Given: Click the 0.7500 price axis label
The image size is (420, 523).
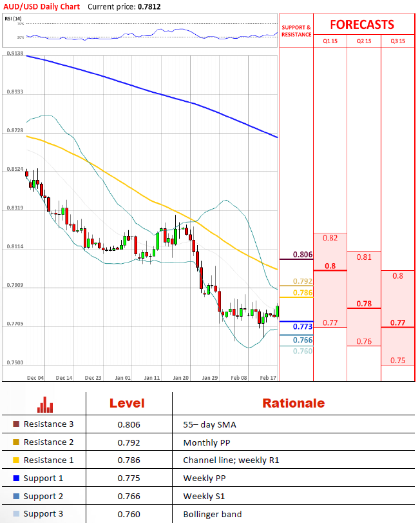Looking at the screenshot, I should pos(15,362).
